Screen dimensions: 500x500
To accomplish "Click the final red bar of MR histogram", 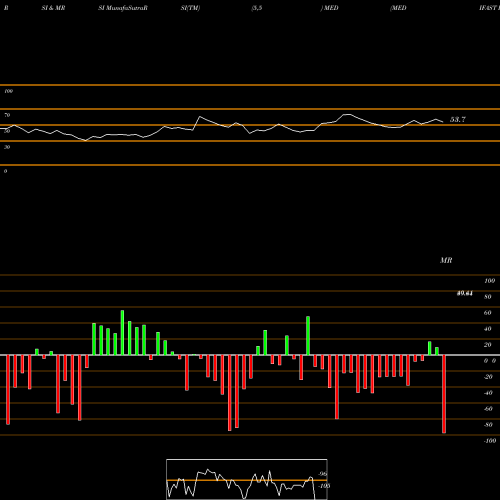I will (x=444, y=394).
